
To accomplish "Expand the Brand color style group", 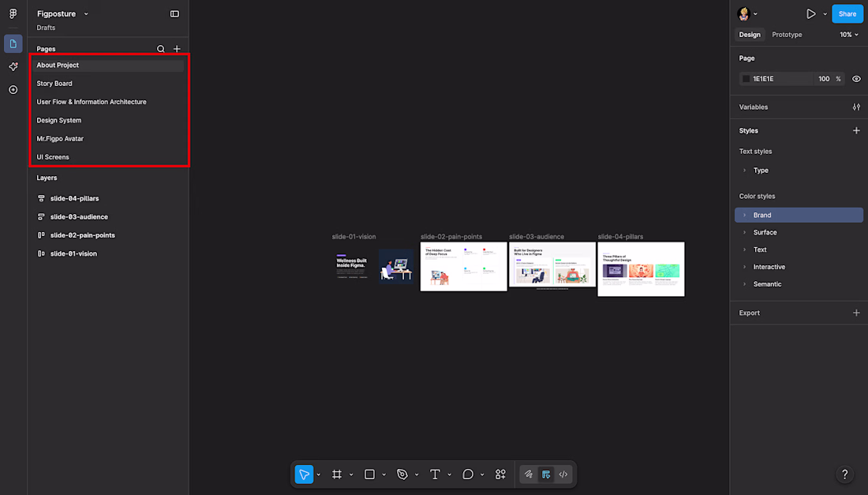I will click(745, 216).
